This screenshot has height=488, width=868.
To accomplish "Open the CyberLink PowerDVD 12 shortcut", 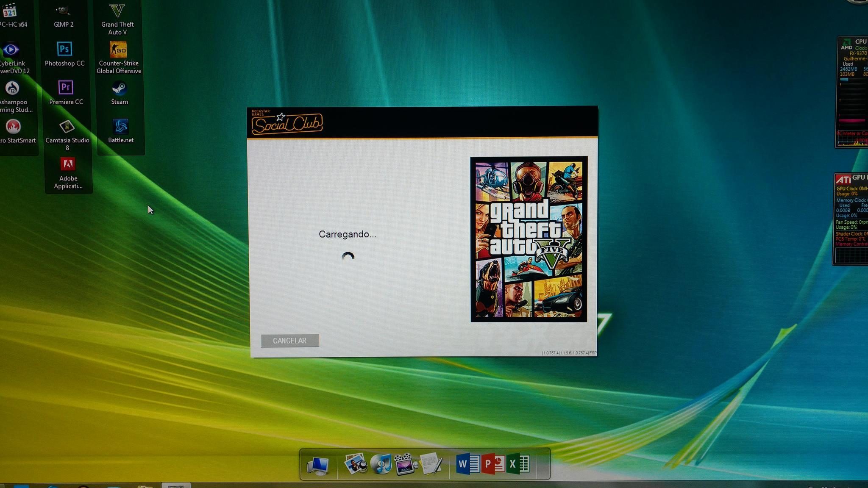I will 13,58.
